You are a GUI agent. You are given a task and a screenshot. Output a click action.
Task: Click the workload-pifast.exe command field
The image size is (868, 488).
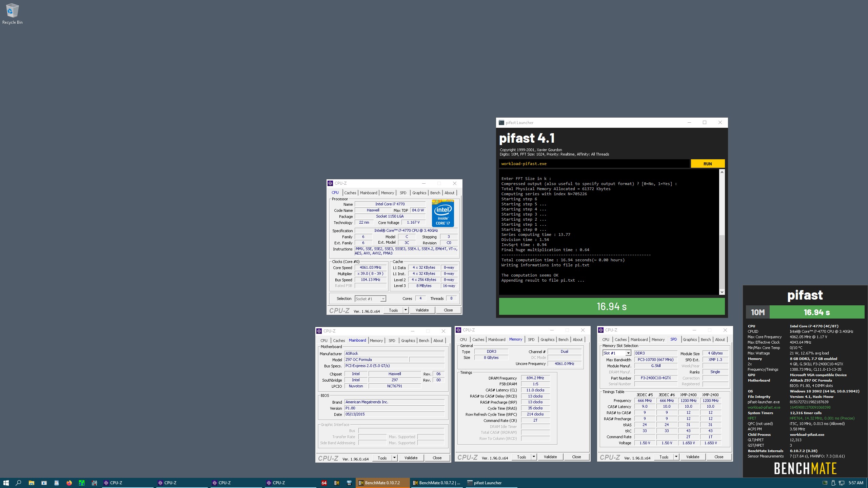[x=594, y=164]
